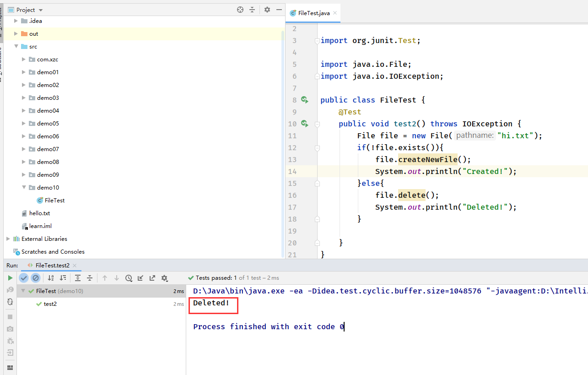
Task: Toggle Show Ignored tests button
Action: (35, 278)
